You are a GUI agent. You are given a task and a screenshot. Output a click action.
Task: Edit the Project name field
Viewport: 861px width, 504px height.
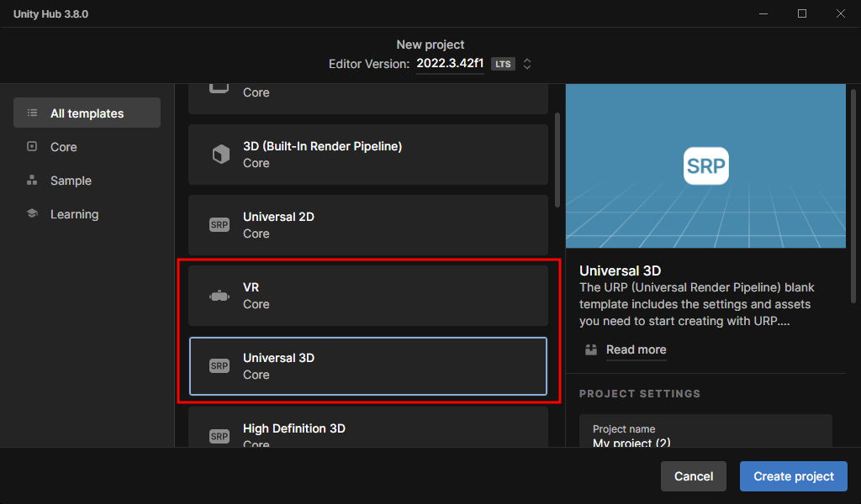(705, 431)
